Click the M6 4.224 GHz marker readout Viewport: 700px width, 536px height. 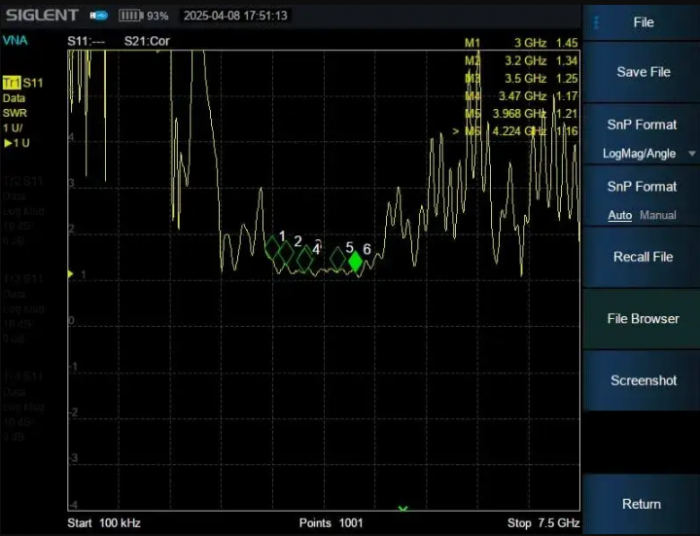516,131
